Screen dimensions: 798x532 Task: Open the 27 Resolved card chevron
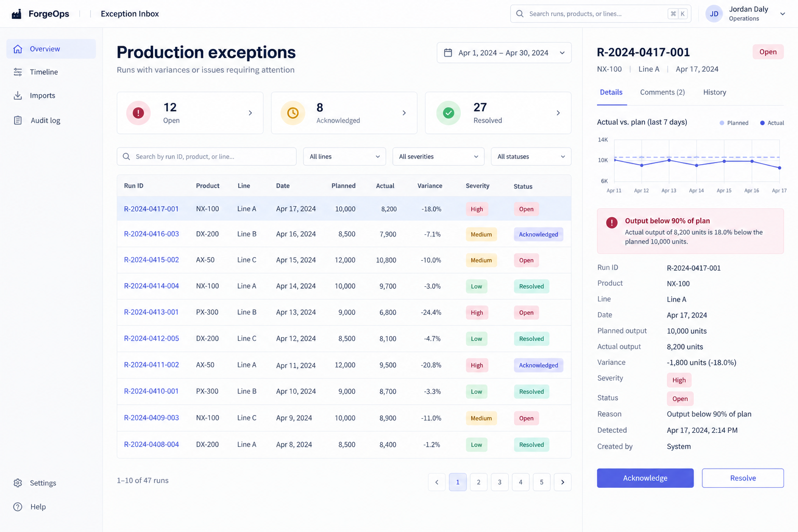click(558, 113)
